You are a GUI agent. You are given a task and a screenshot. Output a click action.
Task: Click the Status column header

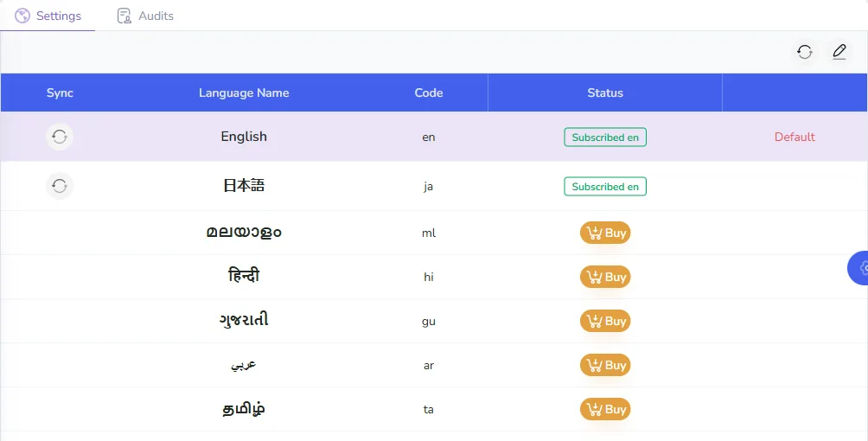point(605,93)
